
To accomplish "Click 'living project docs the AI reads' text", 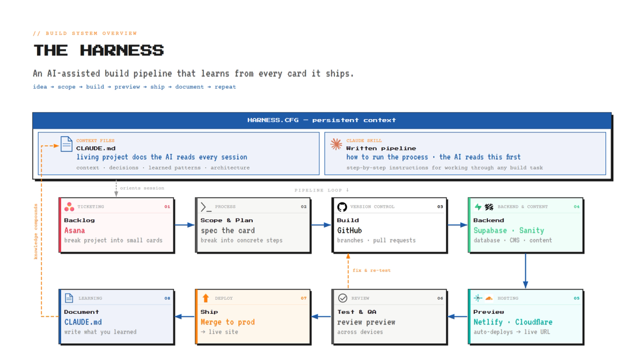I will [x=162, y=157].
